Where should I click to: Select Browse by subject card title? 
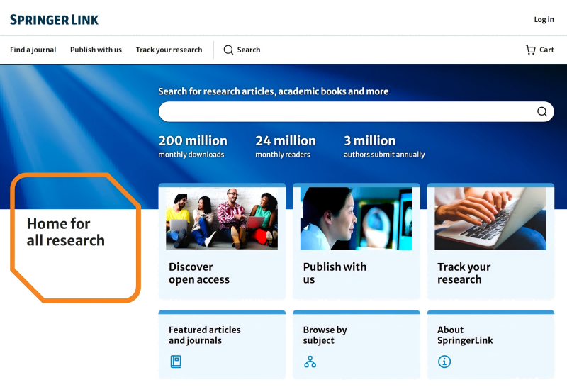pos(325,335)
